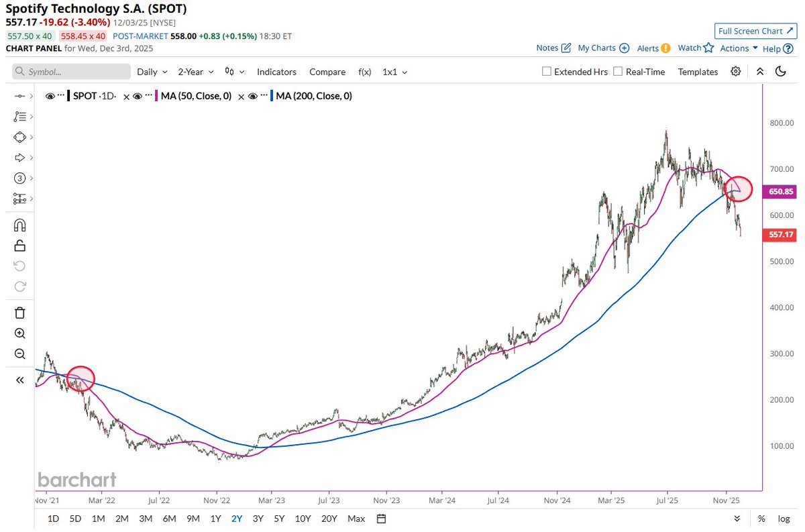Click the unlock drawings icon
The height and width of the screenshot is (532, 805).
pyautogui.click(x=19, y=245)
